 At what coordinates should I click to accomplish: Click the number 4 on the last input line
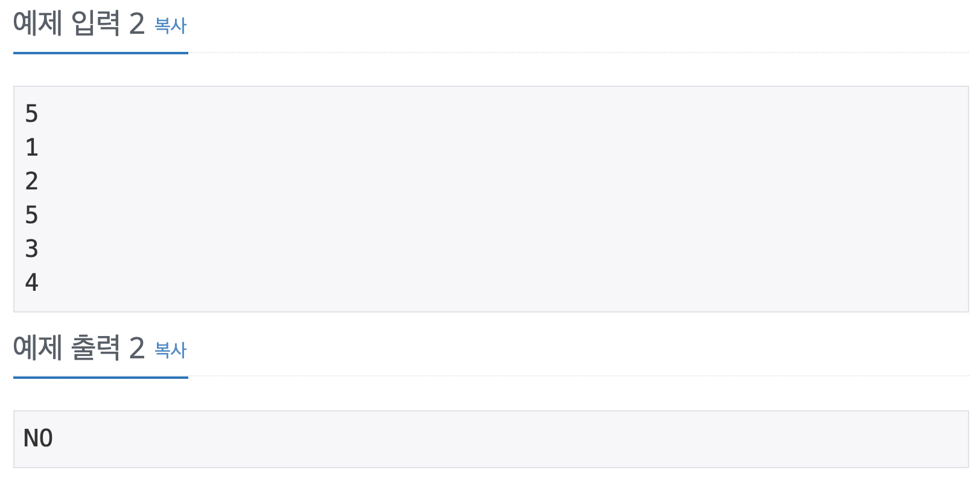click(31, 282)
